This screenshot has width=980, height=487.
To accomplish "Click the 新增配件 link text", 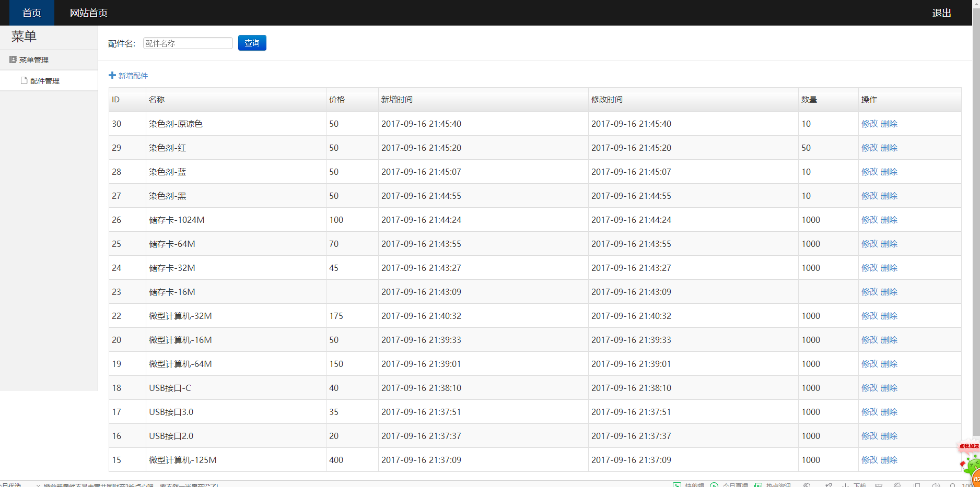I will (x=133, y=76).
